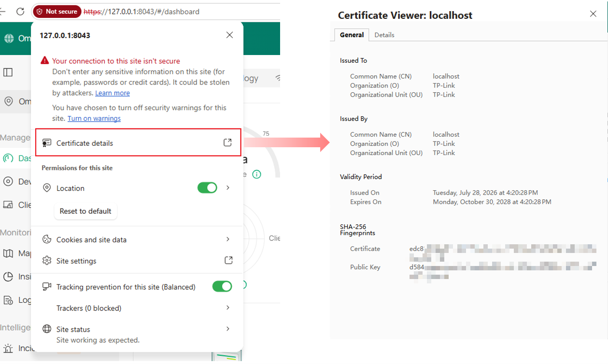Screen dimensions: 608x364
Task: Click the Turn on warnings link
Action: point(94,118)
